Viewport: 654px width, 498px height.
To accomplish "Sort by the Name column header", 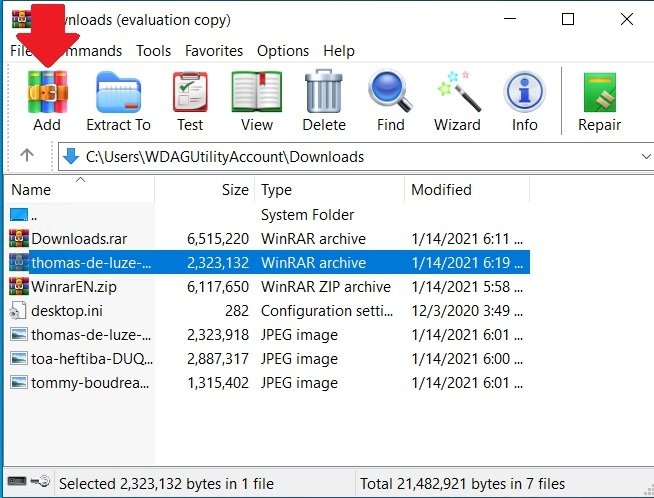I will (x=80, y=190).
